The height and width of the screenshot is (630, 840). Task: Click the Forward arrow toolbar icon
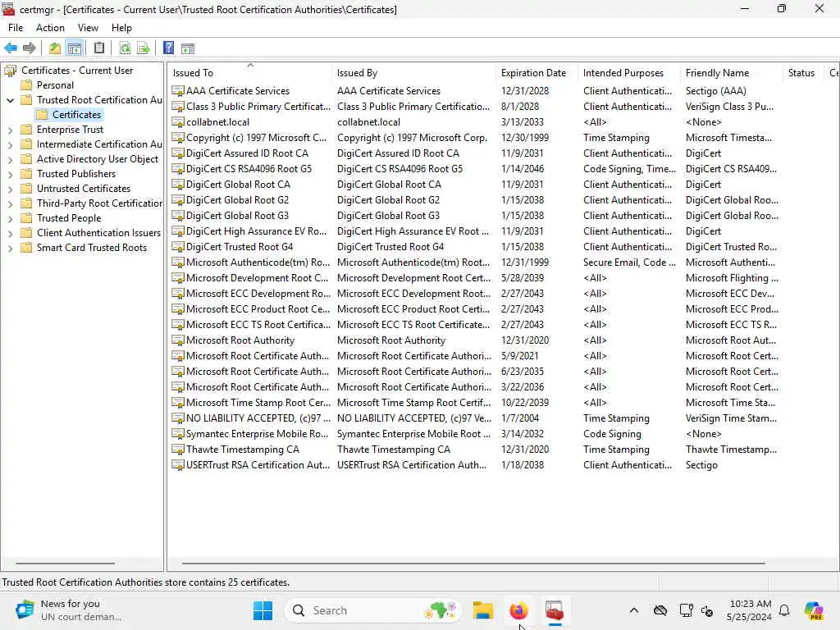(x=30, y=48)
